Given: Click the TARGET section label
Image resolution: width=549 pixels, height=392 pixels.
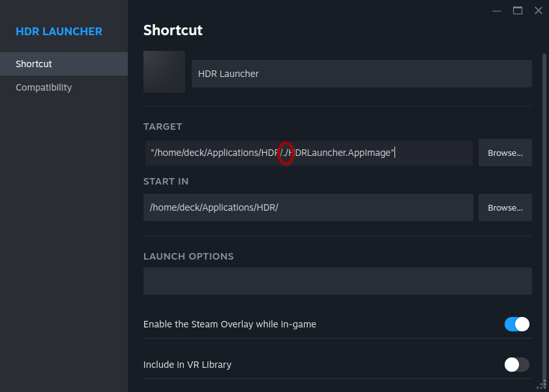Looking at the screenshot, I should tap(163, 127).
